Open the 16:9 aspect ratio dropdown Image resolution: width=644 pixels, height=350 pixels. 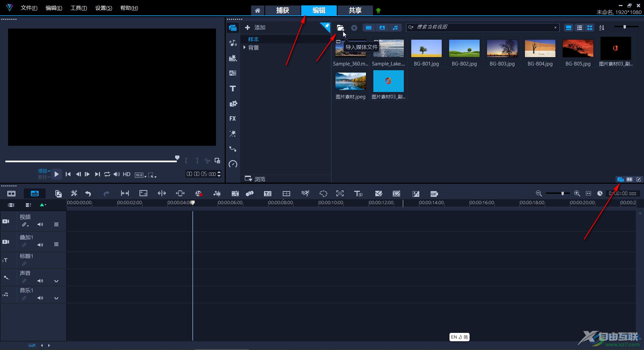click(x=141, y=175)
